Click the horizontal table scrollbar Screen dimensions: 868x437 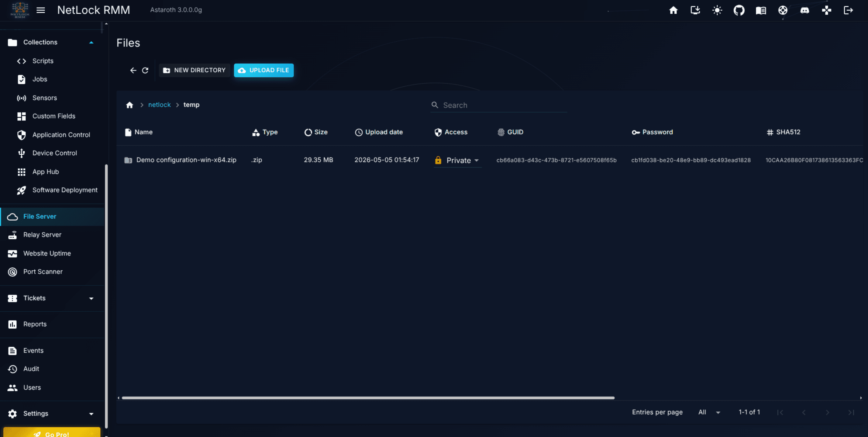368,398
